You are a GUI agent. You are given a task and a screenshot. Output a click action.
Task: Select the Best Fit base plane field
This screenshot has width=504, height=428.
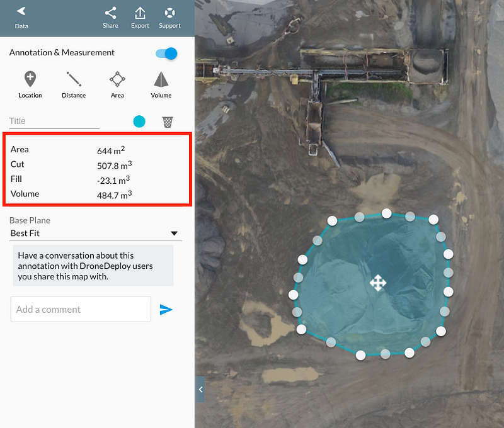[96, 234]
